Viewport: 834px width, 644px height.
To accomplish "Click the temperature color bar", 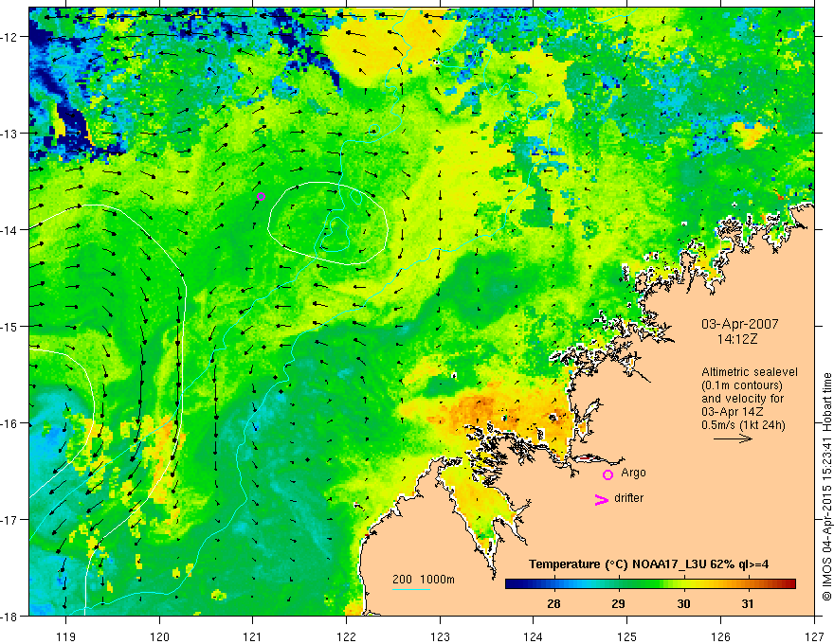I will click(650, 584).
